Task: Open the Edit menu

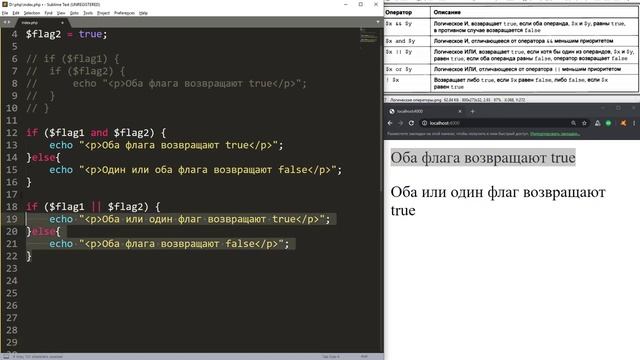Action: [16, 13]
